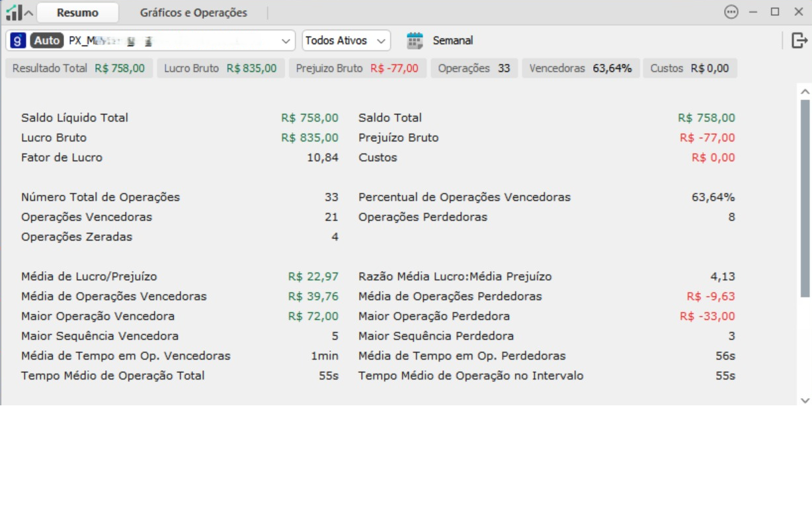Viewport: 812px width, 527px height.
Task: Select the Maior Sequência Vencedora label
Action: pyautogui.click(x=100, y=336)
